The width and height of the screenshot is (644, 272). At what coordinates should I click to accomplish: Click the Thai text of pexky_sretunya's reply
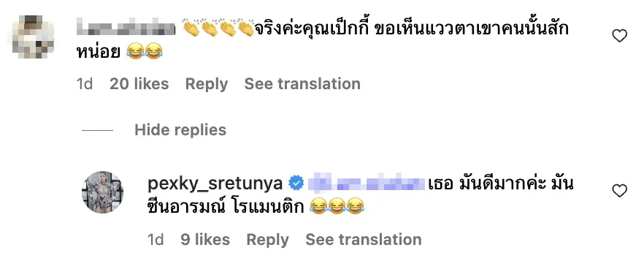point(360,196)
